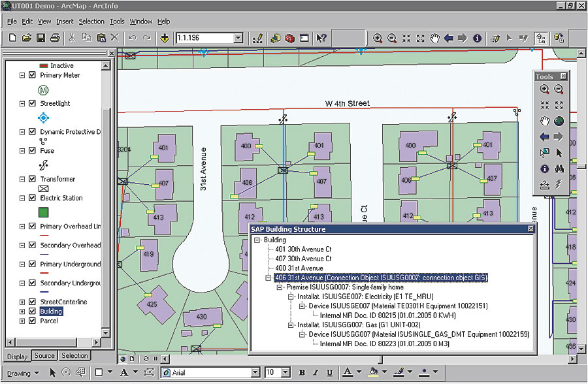The width and height of the screenshot is (588, 384).
Task: Click the Full Extent globe icon
Action: click(x=559, y=121)
